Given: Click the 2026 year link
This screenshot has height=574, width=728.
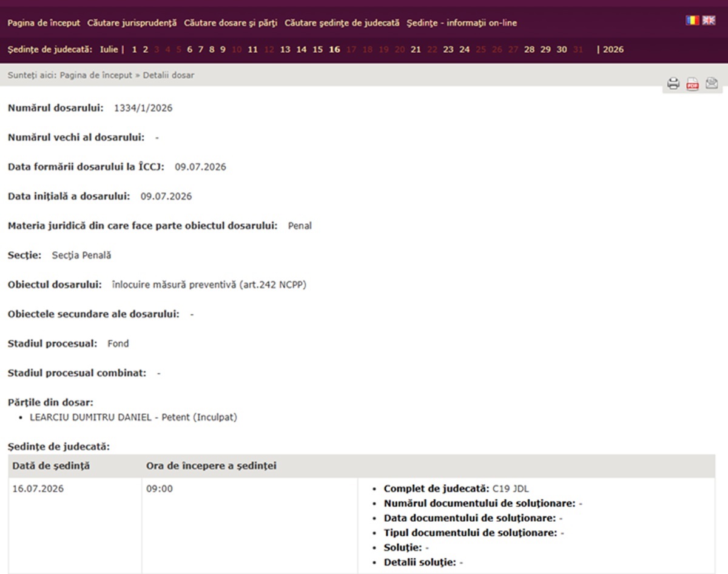Looking at the screenshot, I should (613, 50).
